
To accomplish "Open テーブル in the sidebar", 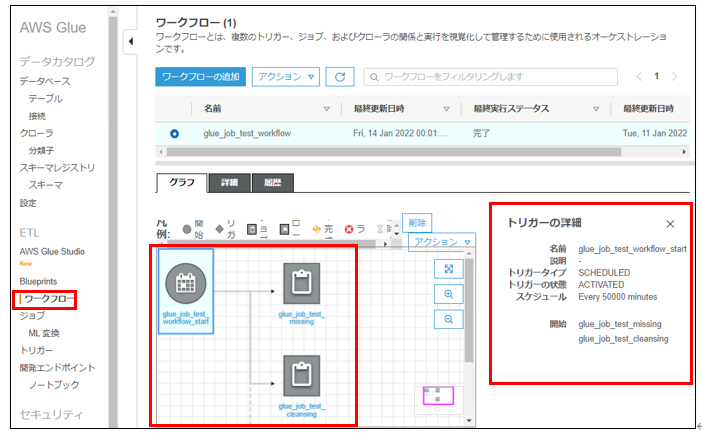I will [x=45, y=99].
